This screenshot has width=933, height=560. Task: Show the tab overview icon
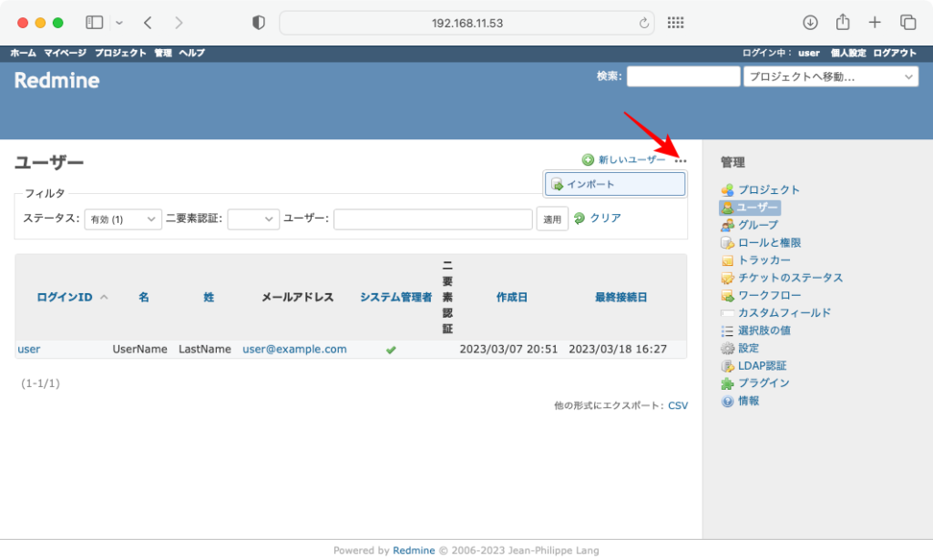click(907, 23)
